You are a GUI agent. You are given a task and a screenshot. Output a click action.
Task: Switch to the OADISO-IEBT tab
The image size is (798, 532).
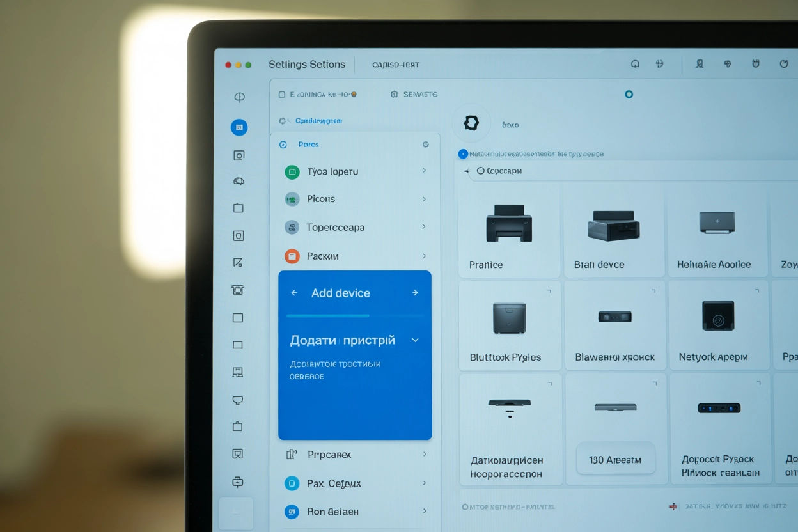click(396, 65)
